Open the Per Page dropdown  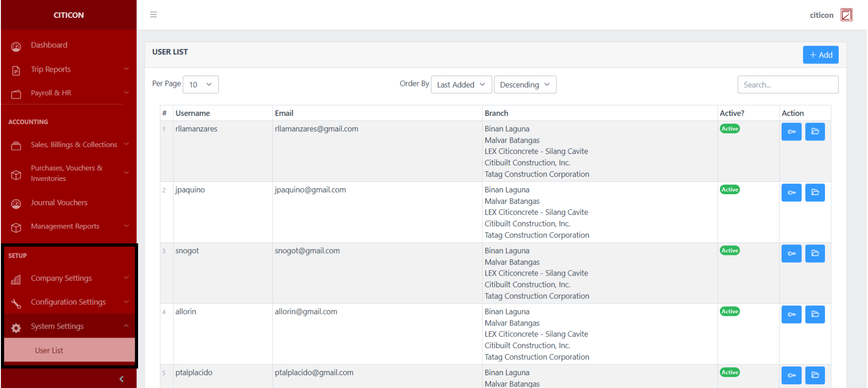pyautogui.click(x=200, y=84)
